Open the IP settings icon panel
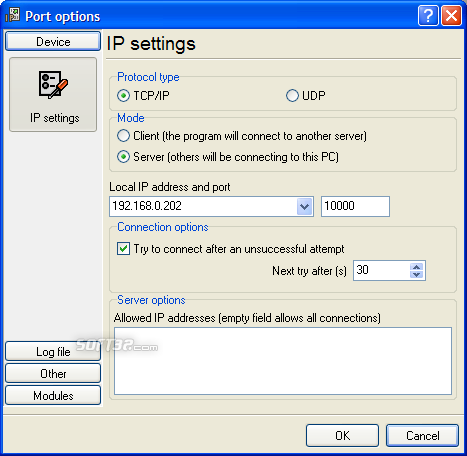Viewport: 467px width, 456px height. point(53,94)
